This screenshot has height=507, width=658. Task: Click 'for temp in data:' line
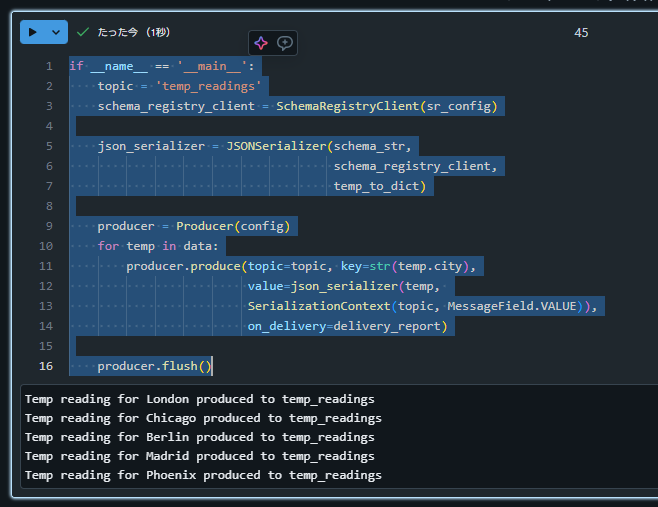point(158,246)
